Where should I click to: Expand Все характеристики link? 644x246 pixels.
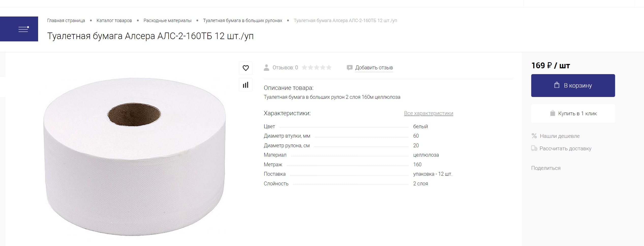428,113
